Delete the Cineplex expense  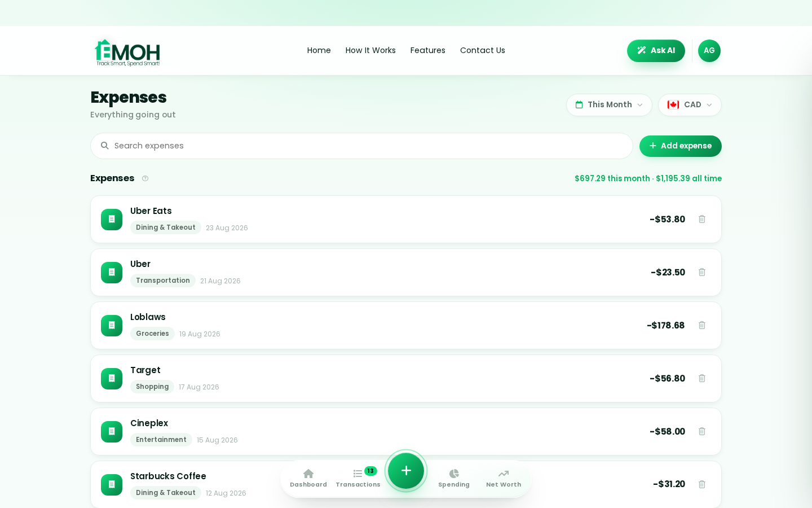pos(702,431)
